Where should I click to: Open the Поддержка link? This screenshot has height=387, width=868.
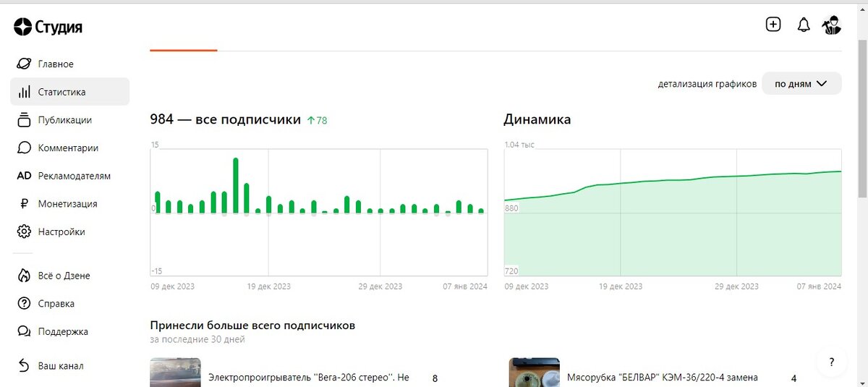point(63,331)
